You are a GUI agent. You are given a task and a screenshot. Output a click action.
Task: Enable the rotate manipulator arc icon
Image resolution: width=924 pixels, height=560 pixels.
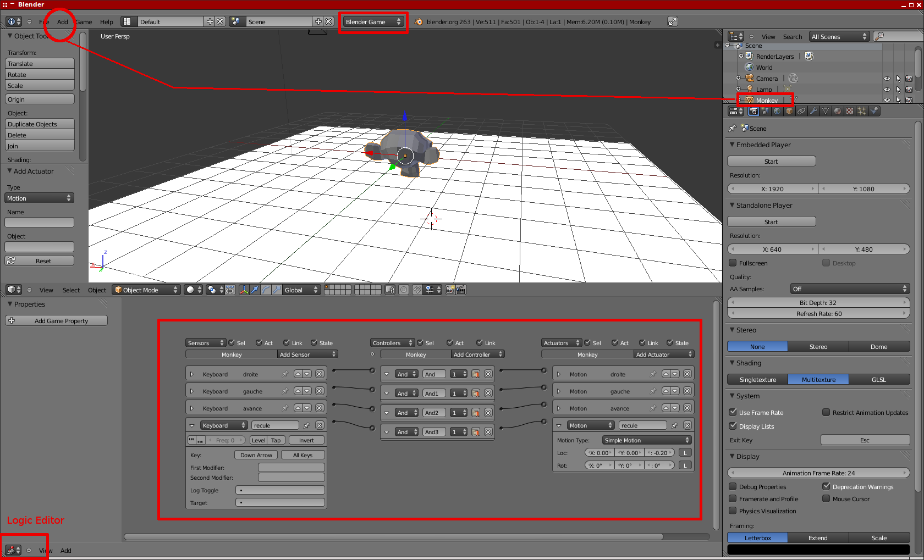coord(266,290)
